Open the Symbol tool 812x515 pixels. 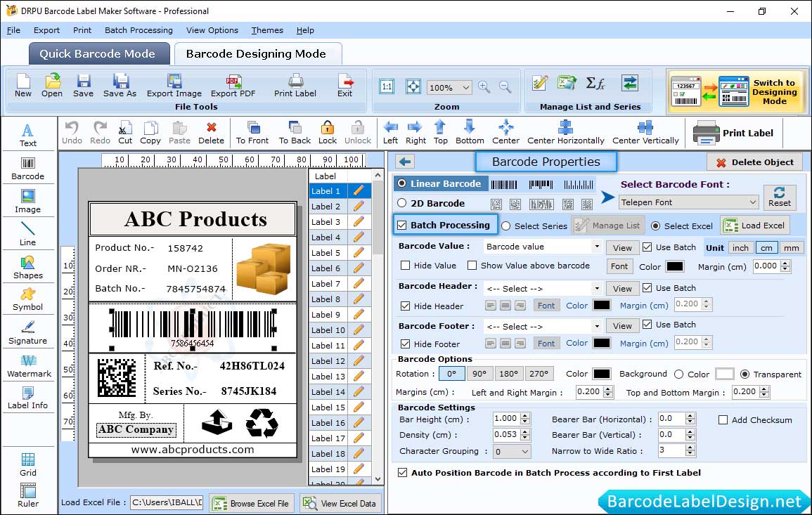pyautogui.click(x=27, y=300)
